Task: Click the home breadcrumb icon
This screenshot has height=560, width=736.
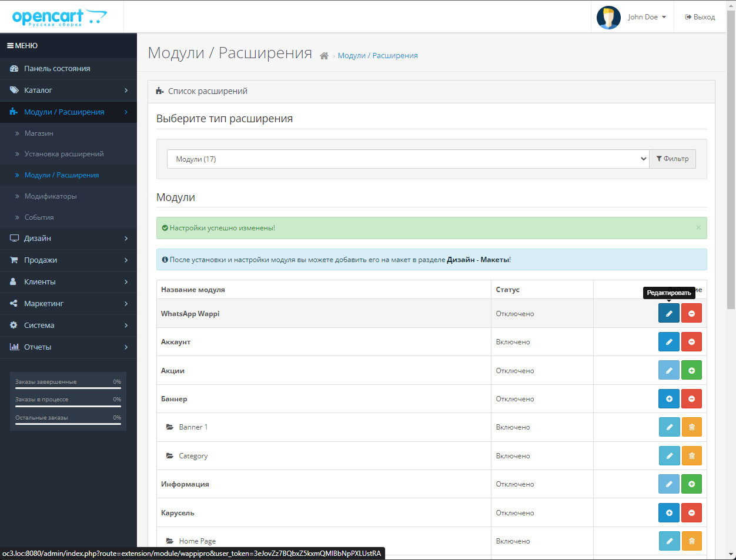Action: tap(324, 56)
